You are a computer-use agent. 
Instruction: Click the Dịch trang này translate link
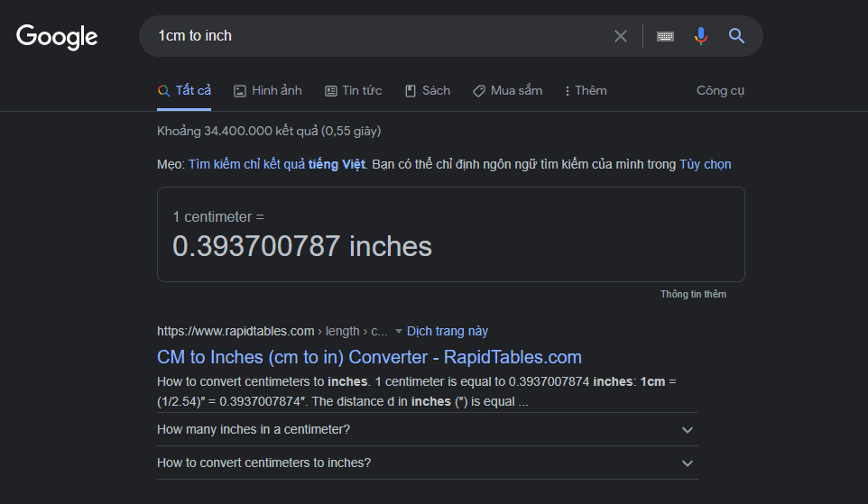click(448, 331)
